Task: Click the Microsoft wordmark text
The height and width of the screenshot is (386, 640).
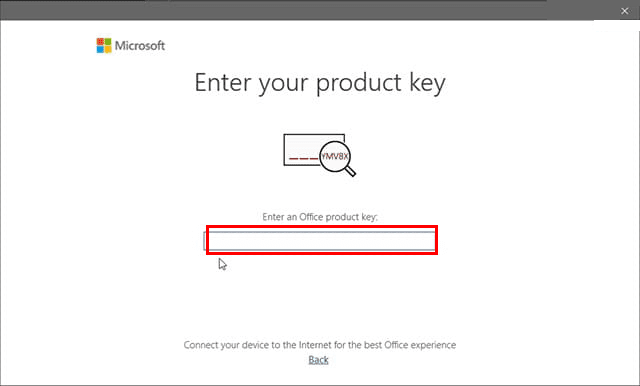Action: point(140,45)
